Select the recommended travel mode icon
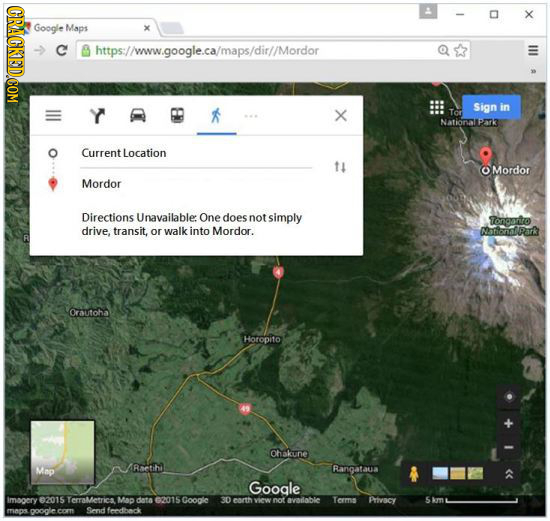 (x=97, y=115)
